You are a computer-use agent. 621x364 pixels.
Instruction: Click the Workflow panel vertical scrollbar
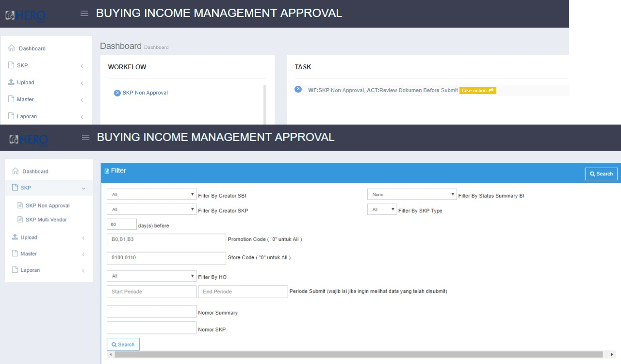click(x=265, y=105)
